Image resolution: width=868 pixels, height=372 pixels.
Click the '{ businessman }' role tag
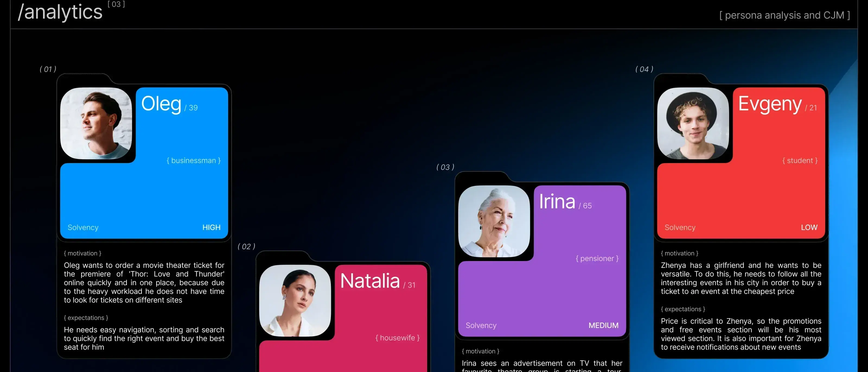click(194, 160)
